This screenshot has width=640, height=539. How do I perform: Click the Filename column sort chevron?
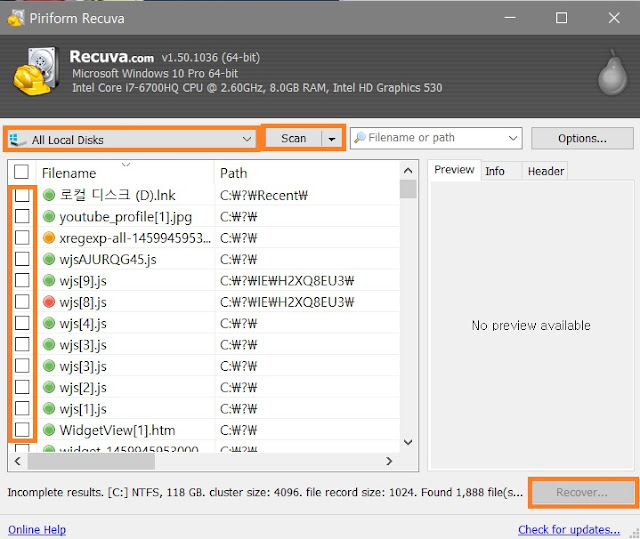(126, 164)
